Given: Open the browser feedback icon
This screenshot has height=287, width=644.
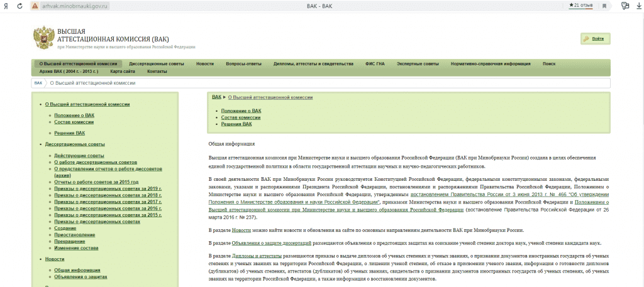Looking at the screenshot, I should pyautogui.click(x=625, y=6).
